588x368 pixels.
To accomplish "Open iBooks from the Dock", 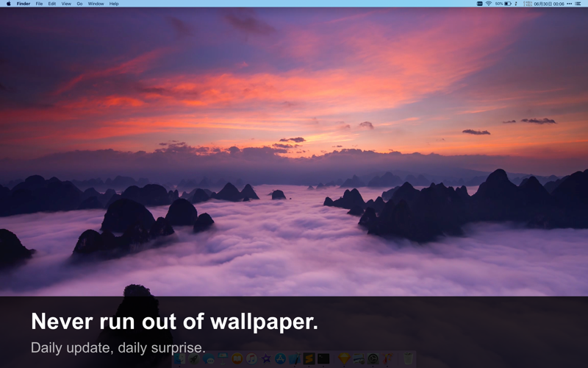I will (x=237, y=359).
